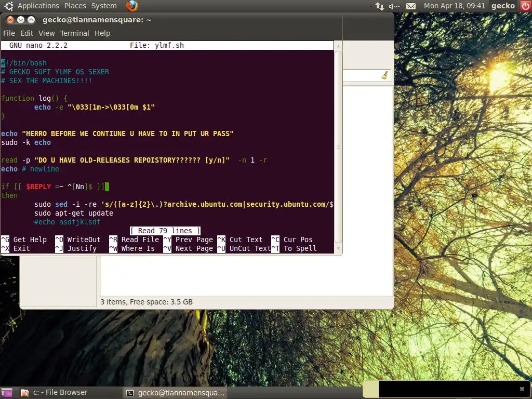Open the terminal File menu
The width and height of the screenshot is (532, 399).
[9, 33]
